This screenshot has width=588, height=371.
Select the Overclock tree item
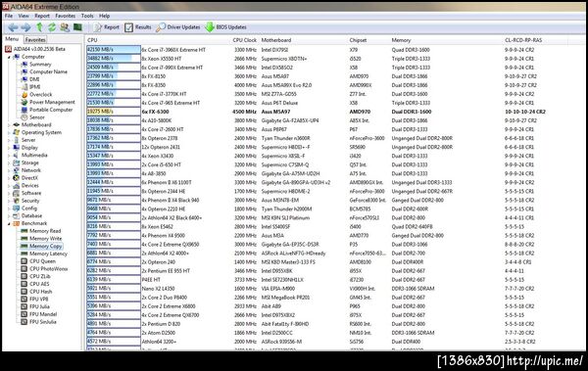point(36,94)
